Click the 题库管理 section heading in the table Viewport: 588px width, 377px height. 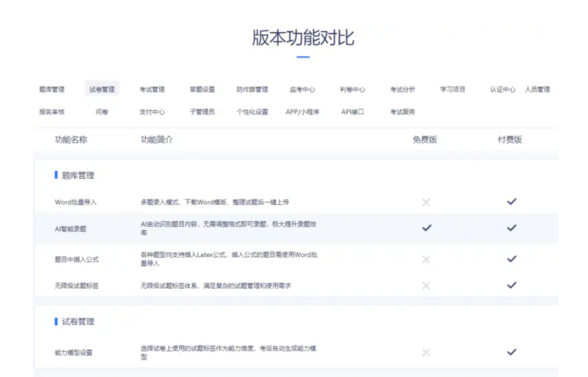pyautogui.click(x=78, y=175)
